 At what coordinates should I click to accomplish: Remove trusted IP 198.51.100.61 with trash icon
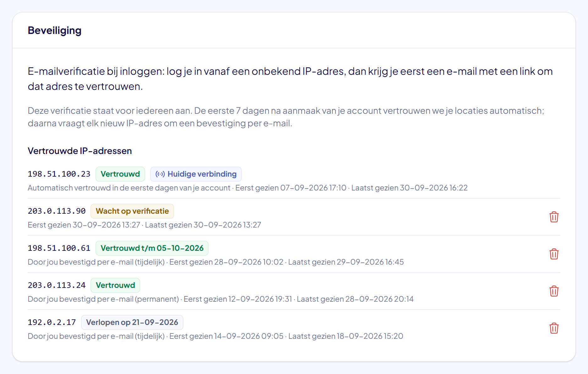pos(554,254)
